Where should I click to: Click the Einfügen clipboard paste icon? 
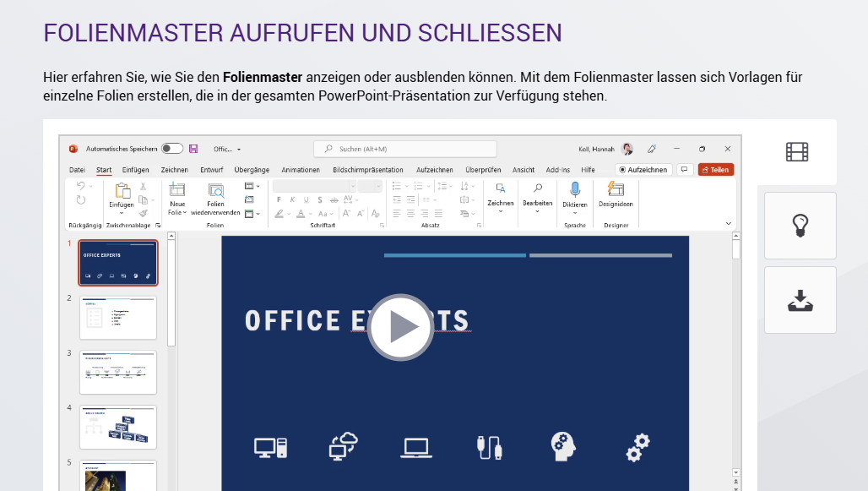(x=122, y=191)
